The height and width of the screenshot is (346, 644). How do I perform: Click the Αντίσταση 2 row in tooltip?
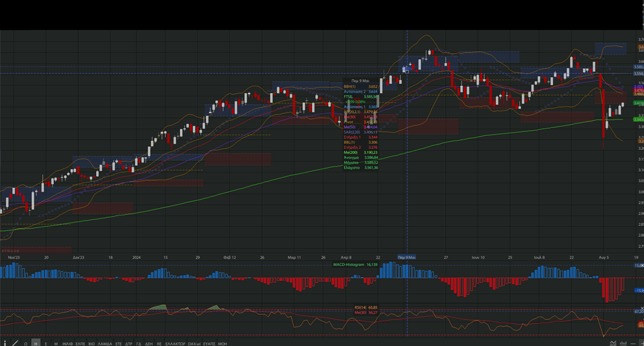[x=361, y=92]
